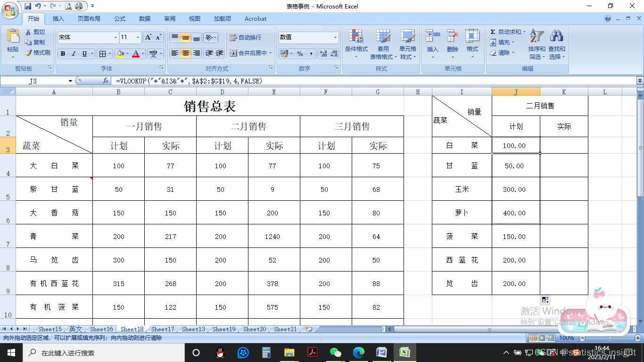Apply comma style format
This screenshot has height=362, width=644.
point(311,54)
